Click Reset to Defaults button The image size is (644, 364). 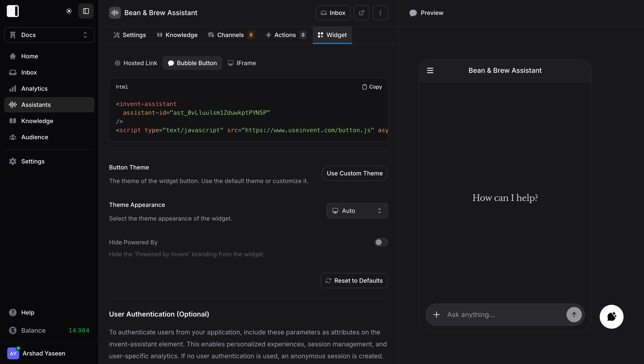(x=354, y=281)
